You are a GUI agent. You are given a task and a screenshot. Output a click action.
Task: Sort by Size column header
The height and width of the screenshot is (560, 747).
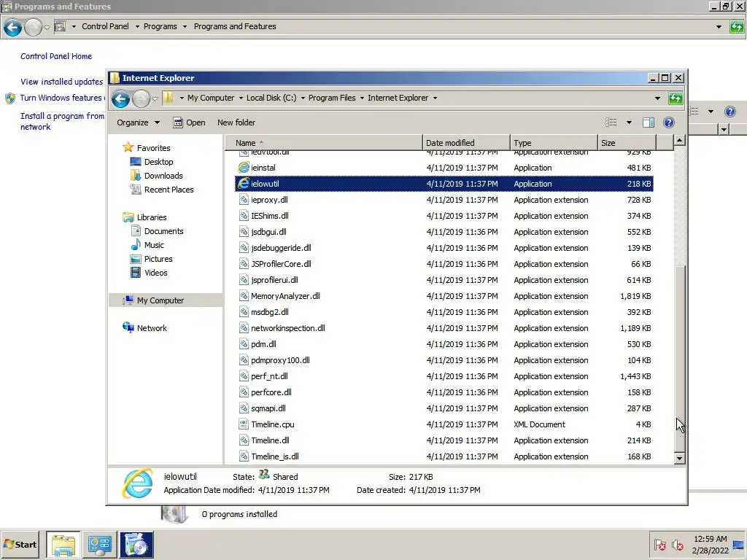click(627, 143)
